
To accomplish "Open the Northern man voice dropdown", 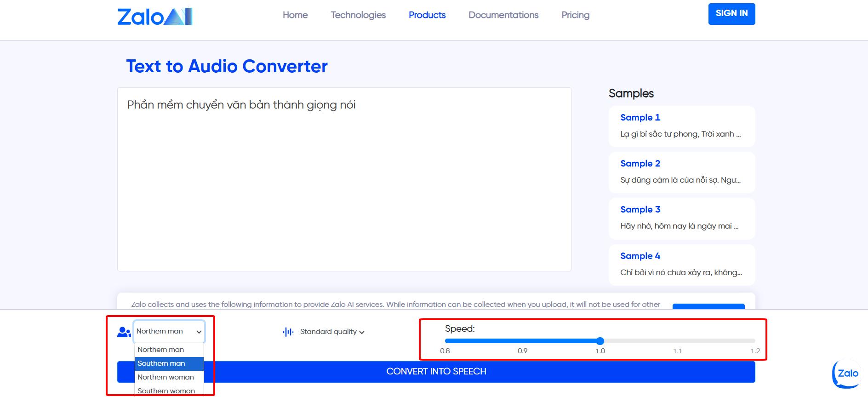I will point(169,331).
